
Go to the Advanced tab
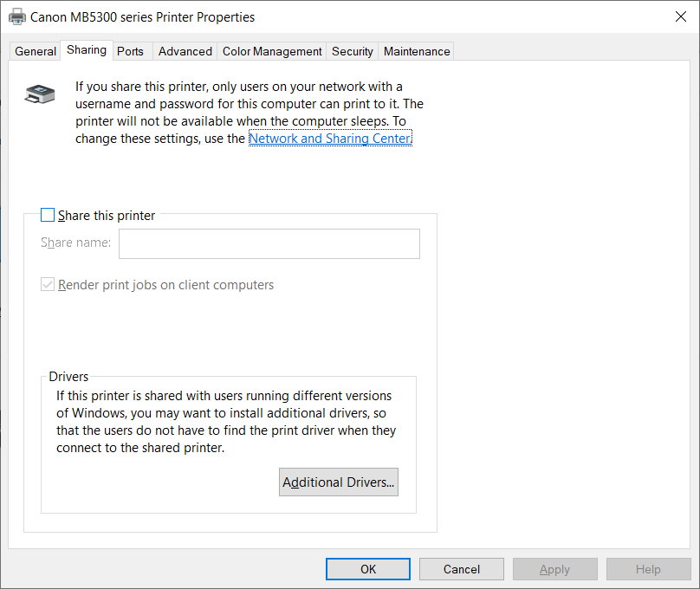pos(185,51)
